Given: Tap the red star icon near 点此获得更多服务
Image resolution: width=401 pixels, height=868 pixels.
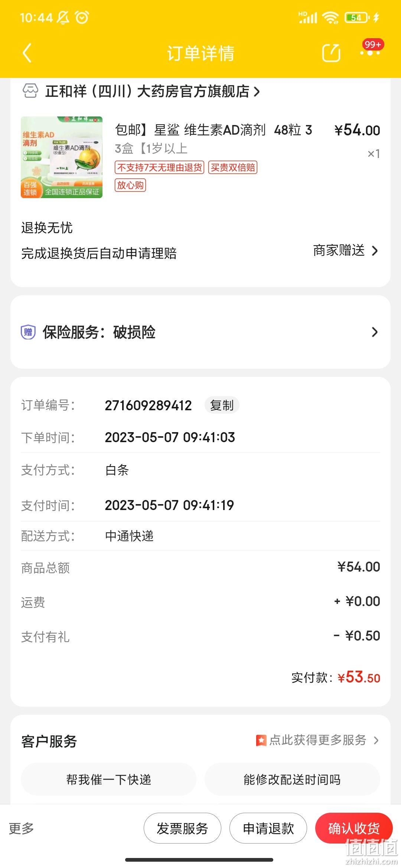Looking at the screenshot, I should pos(261,740).
